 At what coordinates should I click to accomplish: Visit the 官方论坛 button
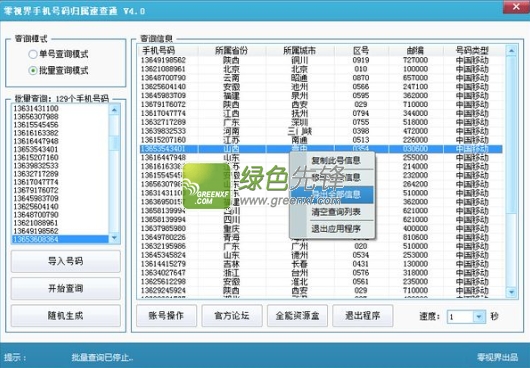coord(232,316)
